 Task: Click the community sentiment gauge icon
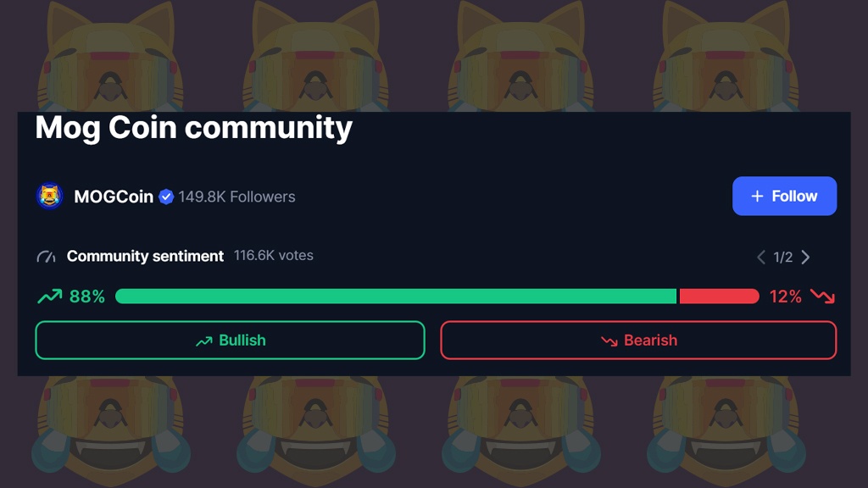(x=46, y=256)
